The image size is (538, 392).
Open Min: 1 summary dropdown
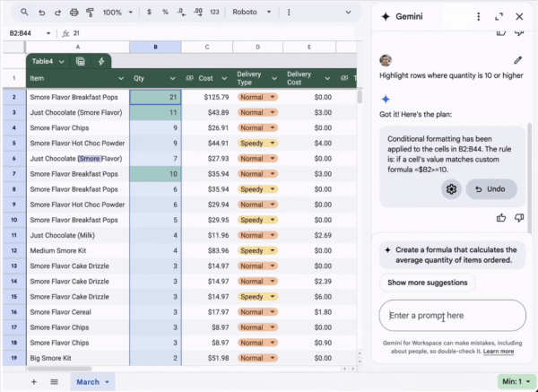coord(516,382)
